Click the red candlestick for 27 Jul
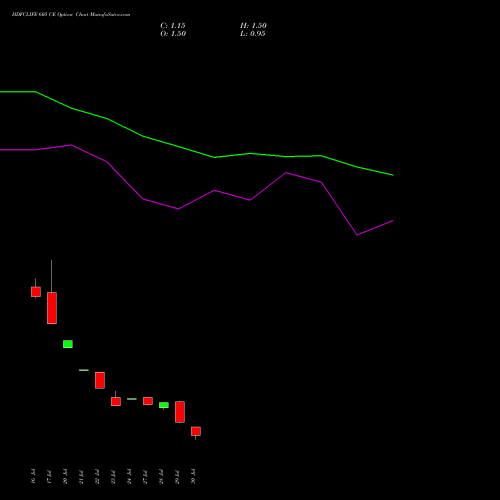 [148, 401]
